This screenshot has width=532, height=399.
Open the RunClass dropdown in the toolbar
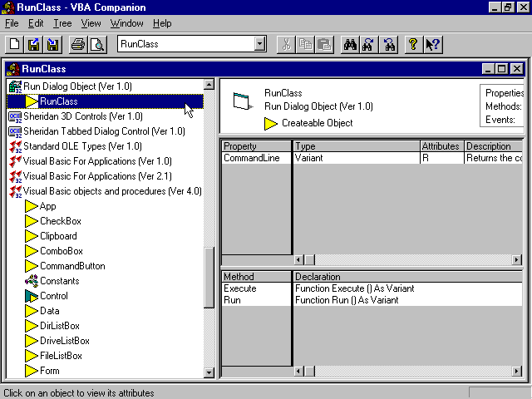259,44
